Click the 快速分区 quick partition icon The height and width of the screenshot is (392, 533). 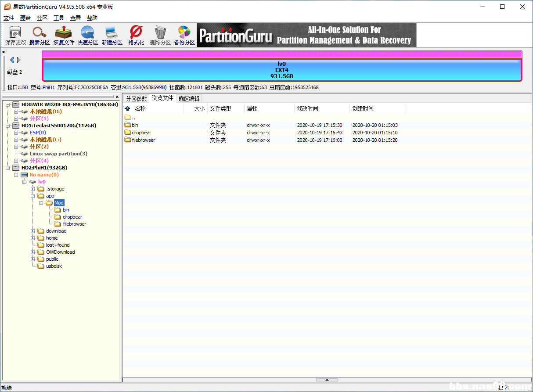coord(88,35)
